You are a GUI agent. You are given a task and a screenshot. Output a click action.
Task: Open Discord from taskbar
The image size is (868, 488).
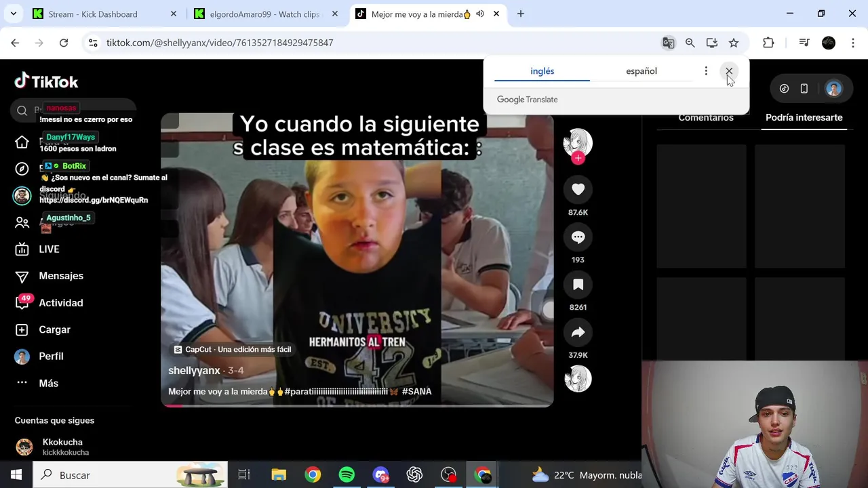tap(380, 475)
